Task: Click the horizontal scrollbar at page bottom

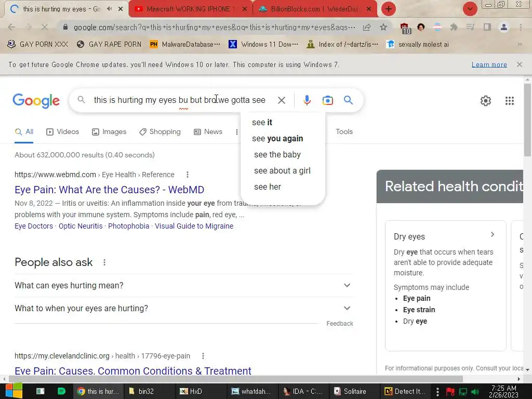Action: (x=236, y=379)
